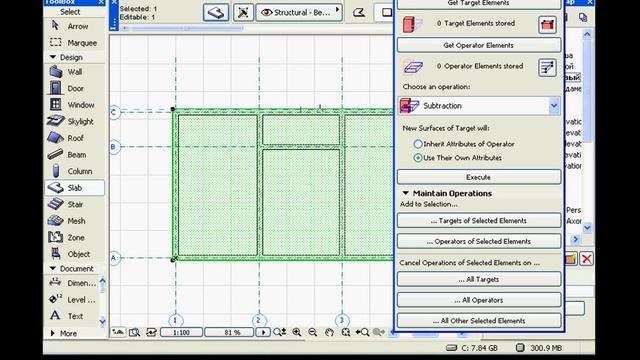Click the store operator elements icon
Screen dimensions: 640x360
click(x=547, y=67)
